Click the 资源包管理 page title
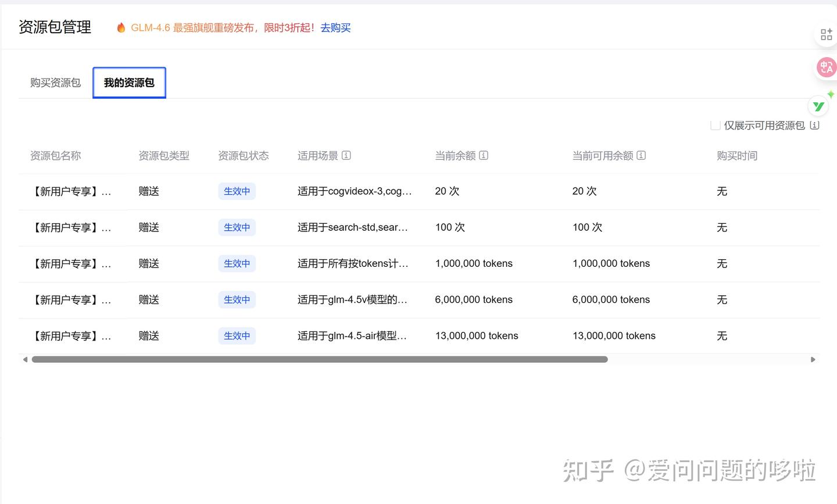Image resolution: width=837 pixels, height=504 pixels. click(55, 27)
